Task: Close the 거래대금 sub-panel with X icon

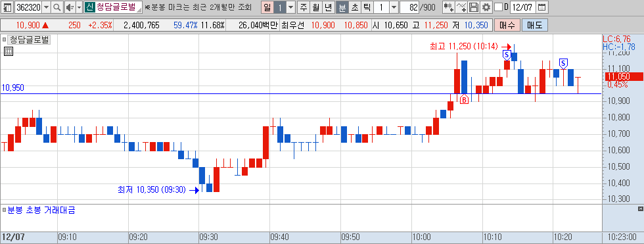Action: click(x=640, y=209)
